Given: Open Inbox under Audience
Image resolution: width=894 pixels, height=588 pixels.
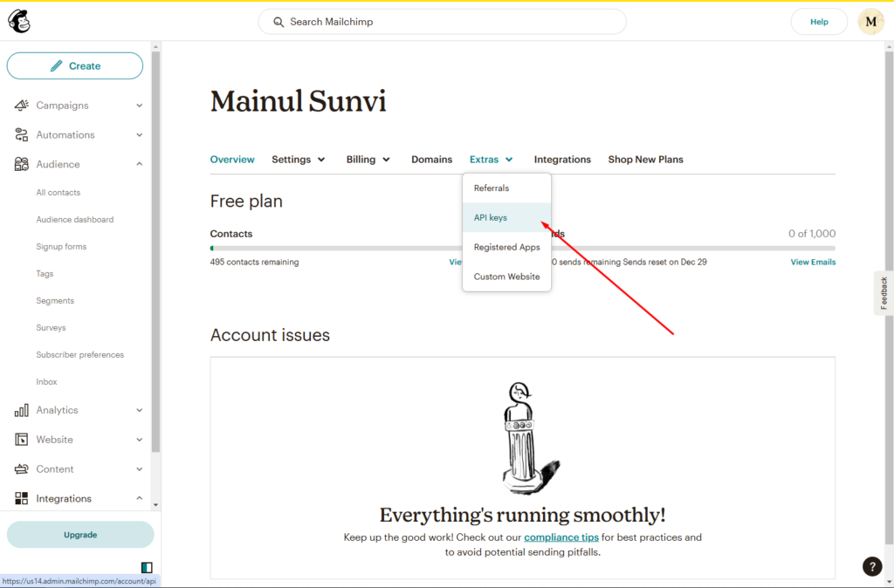Looking at the screenshot, I should pos(46,382).
